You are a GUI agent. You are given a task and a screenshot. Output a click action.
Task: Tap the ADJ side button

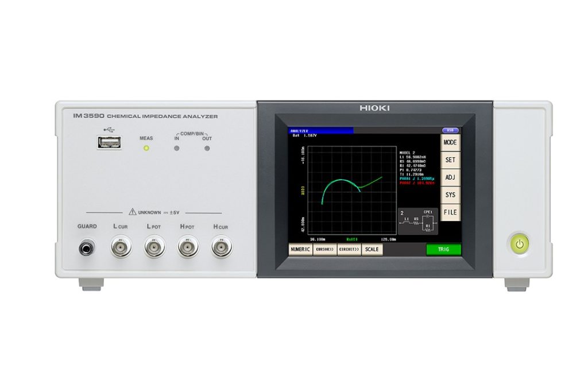[451, 177]
